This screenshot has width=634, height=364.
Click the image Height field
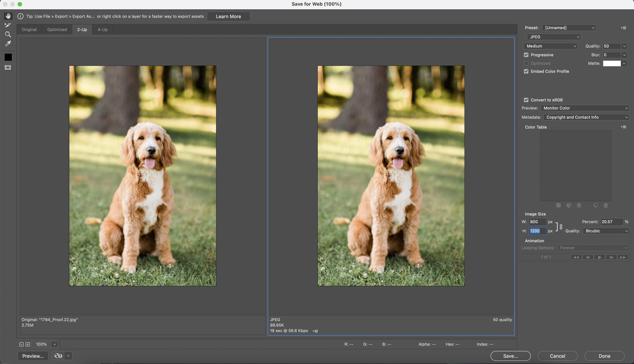(x=538, y=231)
